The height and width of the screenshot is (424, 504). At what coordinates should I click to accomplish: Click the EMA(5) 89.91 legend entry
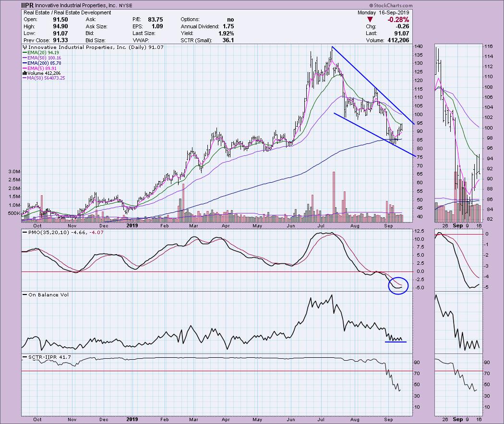click(x=39, y=69)
